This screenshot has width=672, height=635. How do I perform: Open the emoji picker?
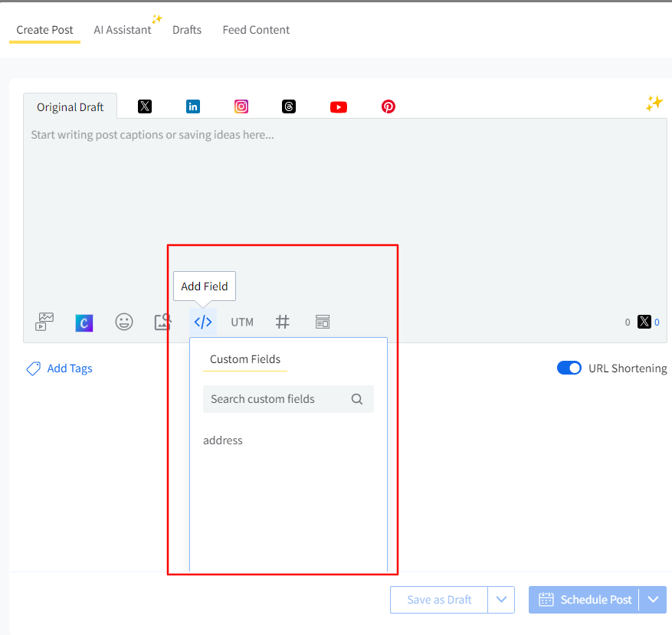[x=124, y=322]
